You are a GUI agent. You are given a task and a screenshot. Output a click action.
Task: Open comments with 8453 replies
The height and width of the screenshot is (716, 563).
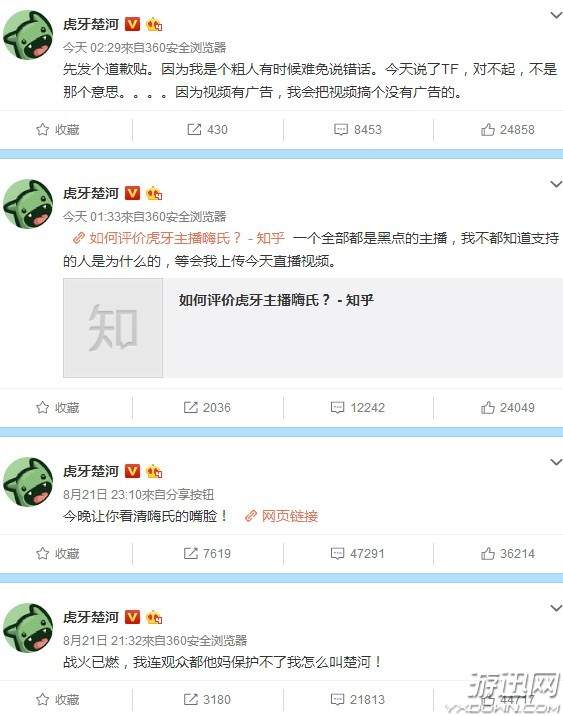click(358, 130)
